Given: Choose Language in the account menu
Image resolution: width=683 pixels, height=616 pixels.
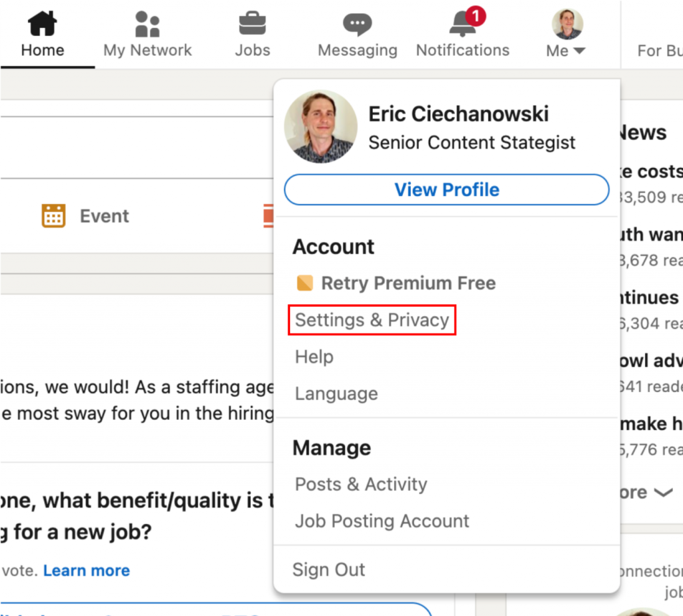Looking at the screenshot, I should coord(336,393).
